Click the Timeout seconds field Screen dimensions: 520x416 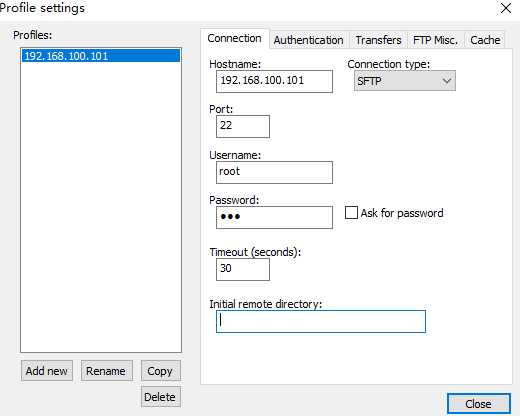[243, 269]
